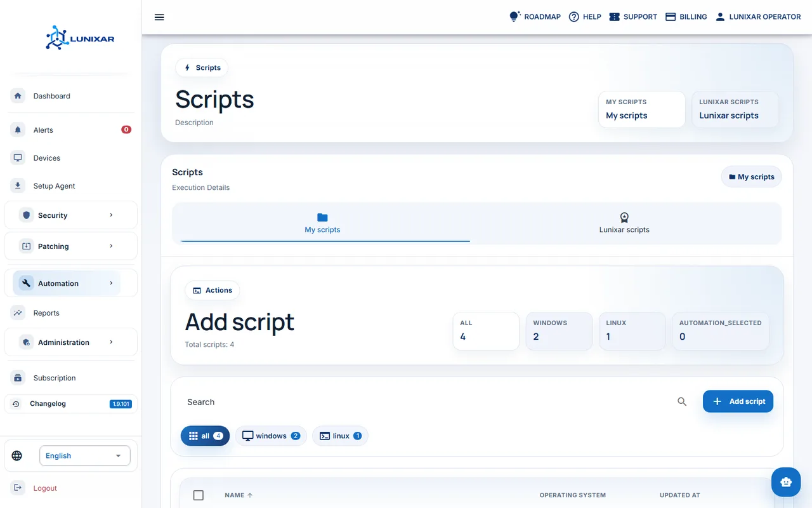Click the My scripts folder pill button

(752, 177)
